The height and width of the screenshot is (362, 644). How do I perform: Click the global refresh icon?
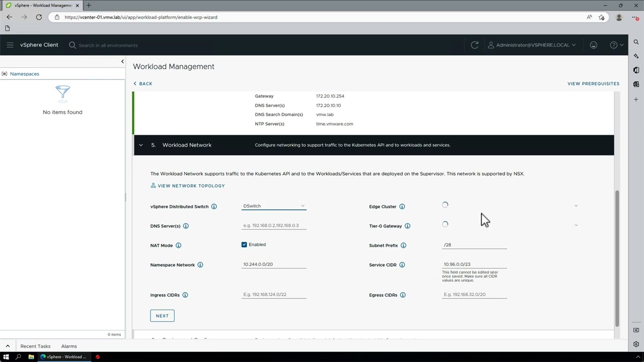coord(474,45)
